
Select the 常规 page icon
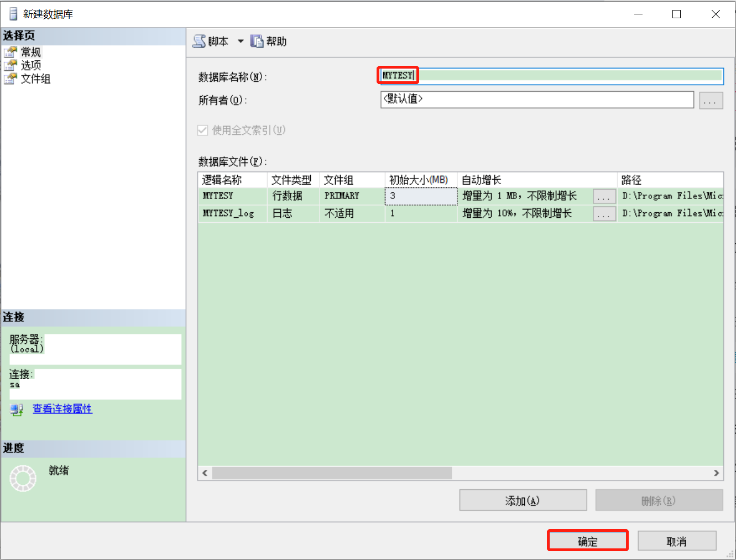point(11,52)
